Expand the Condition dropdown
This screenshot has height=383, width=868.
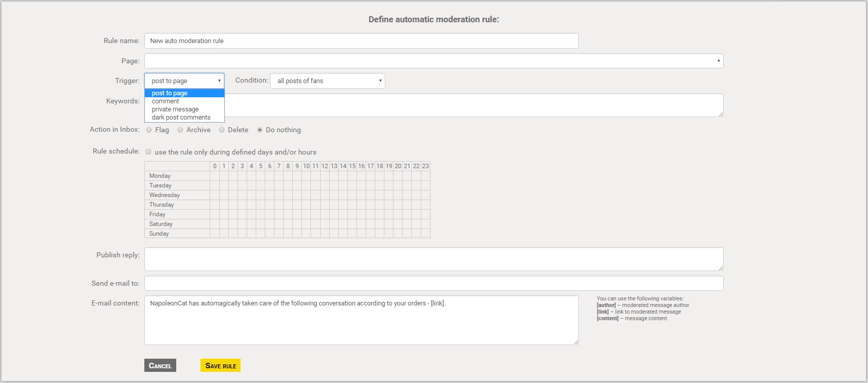pos(328,81)
